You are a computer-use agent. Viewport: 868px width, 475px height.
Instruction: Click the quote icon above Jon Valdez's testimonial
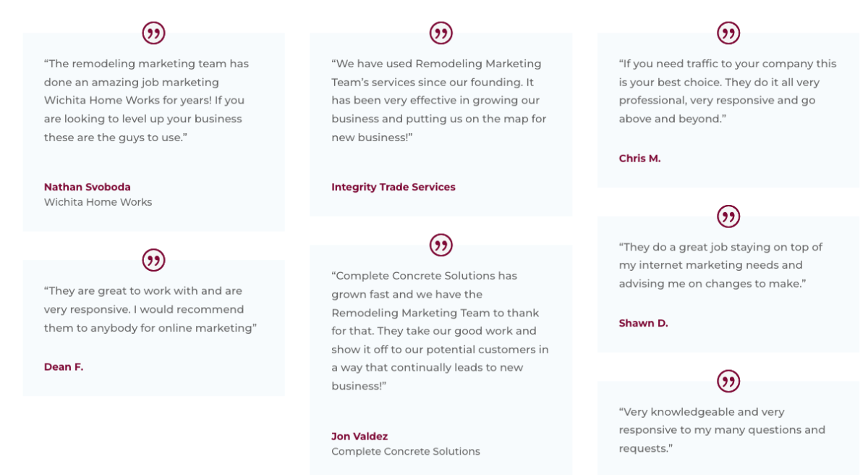[441, 245]
